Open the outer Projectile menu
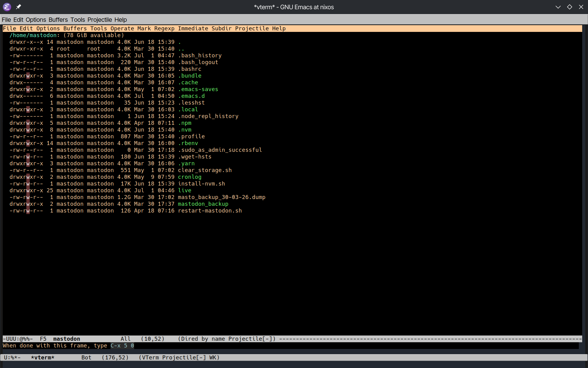588x368 pixels. (x=100, y=20)
